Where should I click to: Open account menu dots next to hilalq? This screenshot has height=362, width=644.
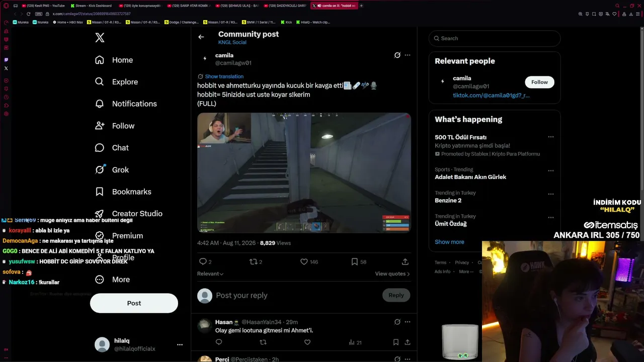coord(180,344)
